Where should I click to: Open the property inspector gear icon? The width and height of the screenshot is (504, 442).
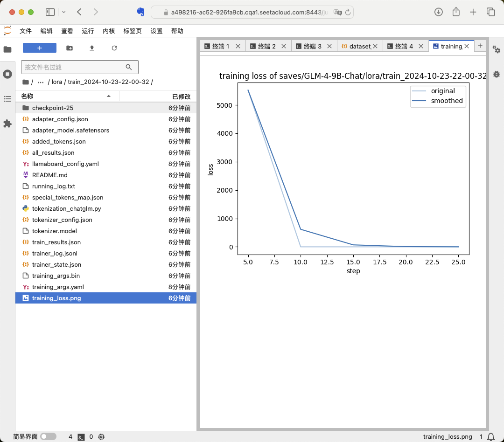497,50
